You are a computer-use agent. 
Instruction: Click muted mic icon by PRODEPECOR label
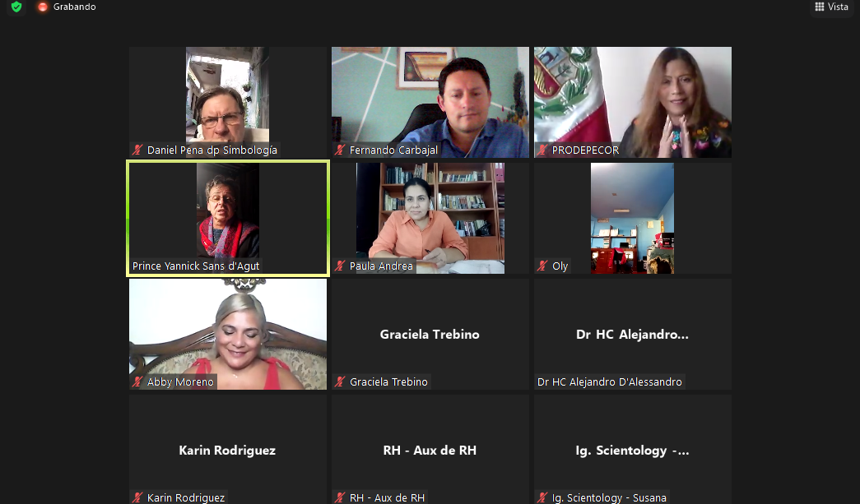[542, 150]
